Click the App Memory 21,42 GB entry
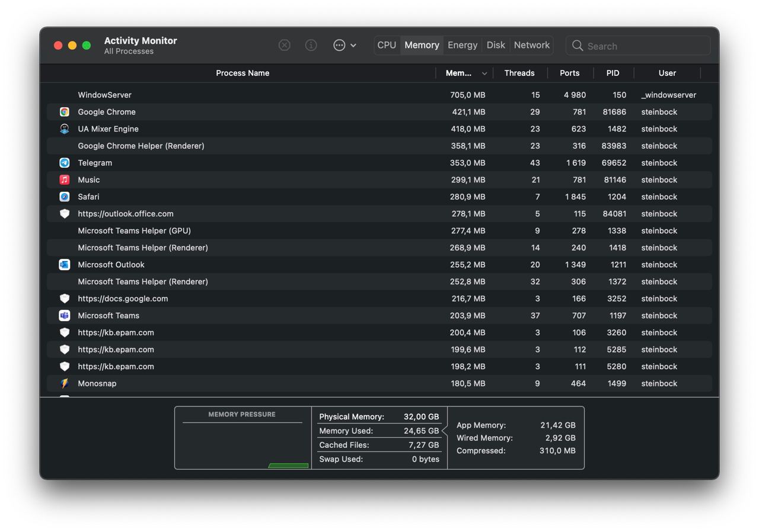The image size is (759, 532). point(516,425)
